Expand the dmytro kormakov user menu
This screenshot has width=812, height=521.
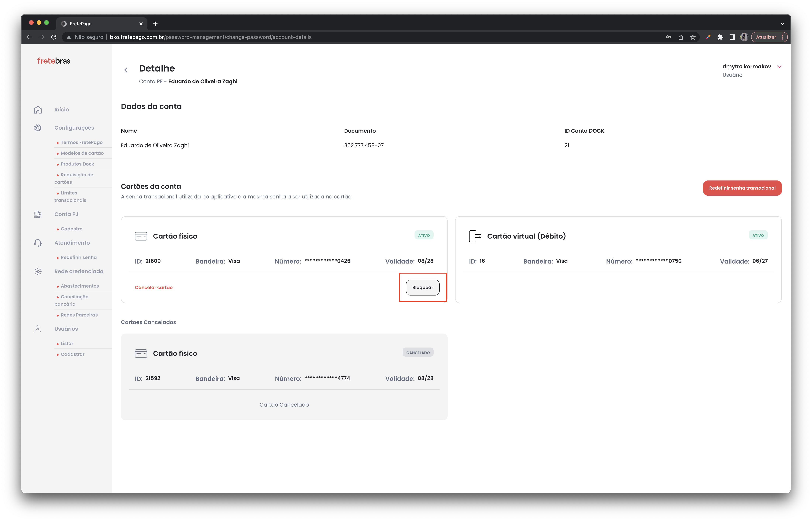779,67
